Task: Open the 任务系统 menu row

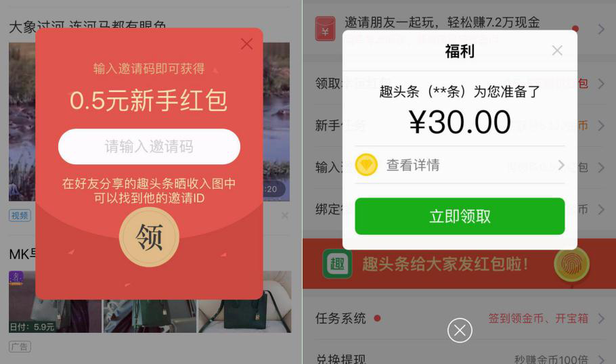Action: [x=459, y=318]
